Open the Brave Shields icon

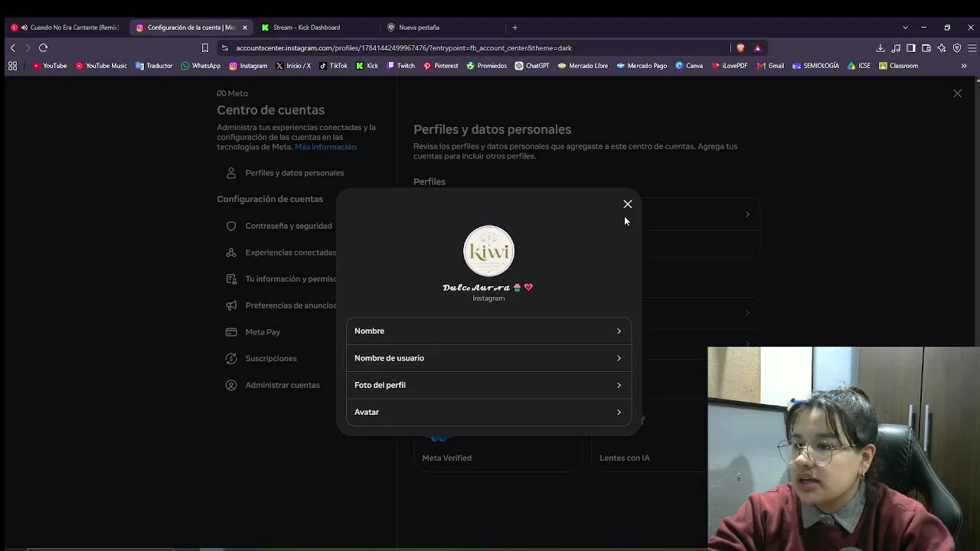pos(740,48)
